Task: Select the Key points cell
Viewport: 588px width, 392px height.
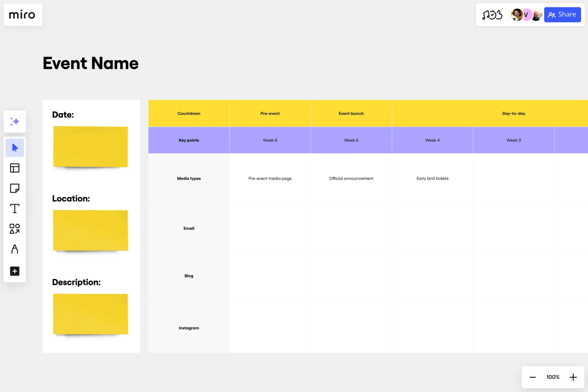Action: point(189,140)
